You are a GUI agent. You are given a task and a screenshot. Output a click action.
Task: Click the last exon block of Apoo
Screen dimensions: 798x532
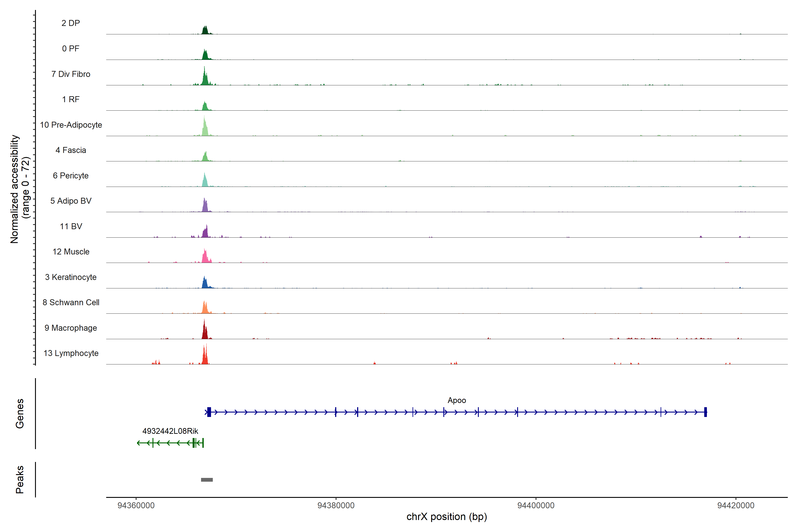[x=705, y=412]
